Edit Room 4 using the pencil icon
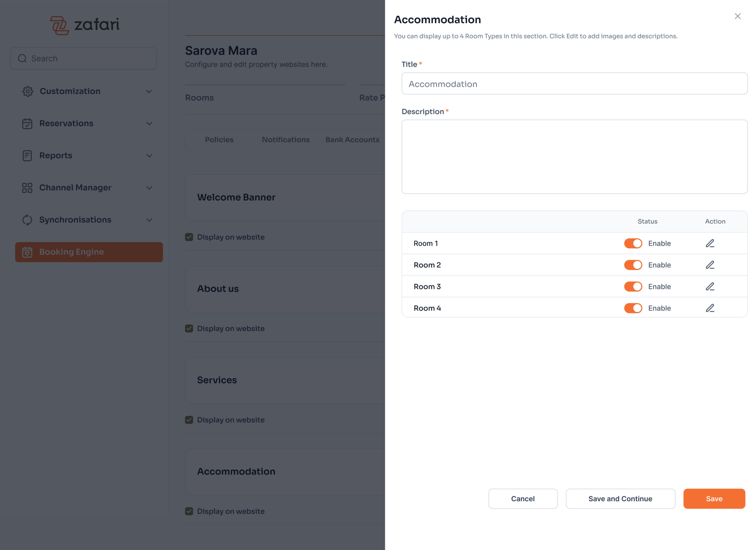 coord(710,308)
